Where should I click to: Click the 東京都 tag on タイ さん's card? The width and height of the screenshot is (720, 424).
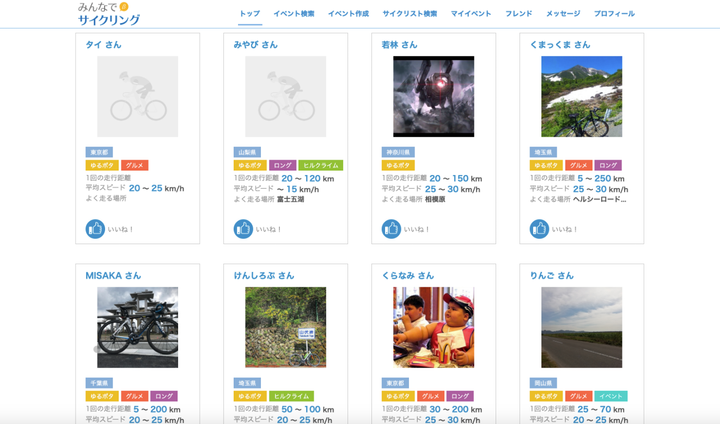99,152
